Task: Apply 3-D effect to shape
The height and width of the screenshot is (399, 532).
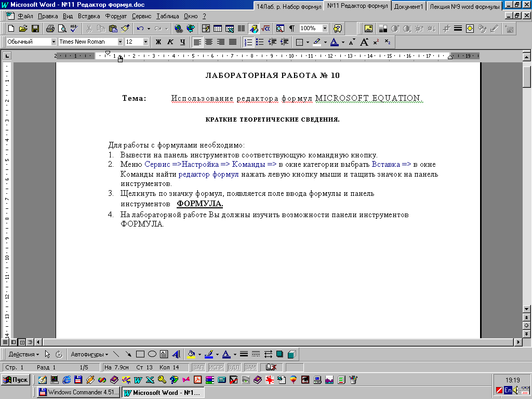Action: (x=291, y=354)
